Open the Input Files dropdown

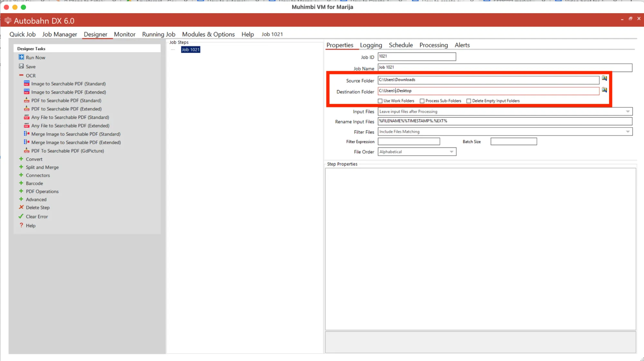628,112
